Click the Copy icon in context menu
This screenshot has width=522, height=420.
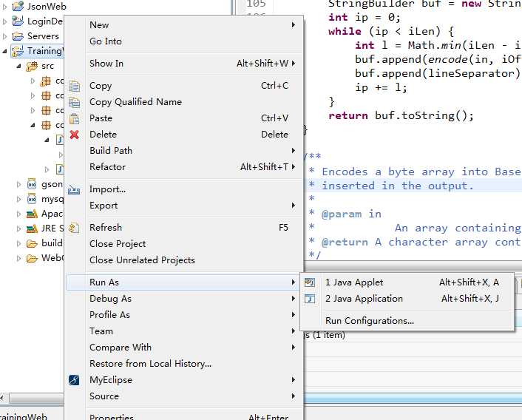74,86
